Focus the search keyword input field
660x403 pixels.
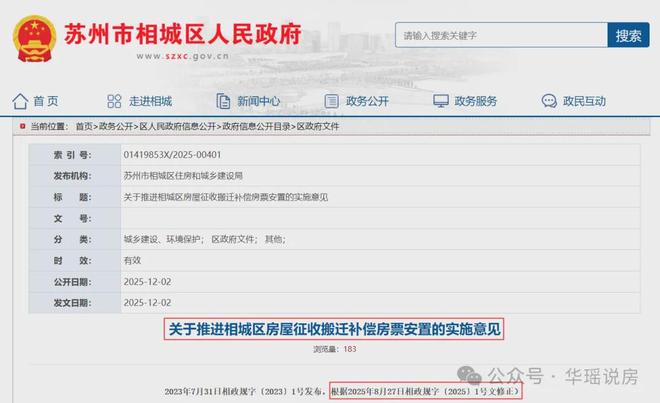[501, 35]
